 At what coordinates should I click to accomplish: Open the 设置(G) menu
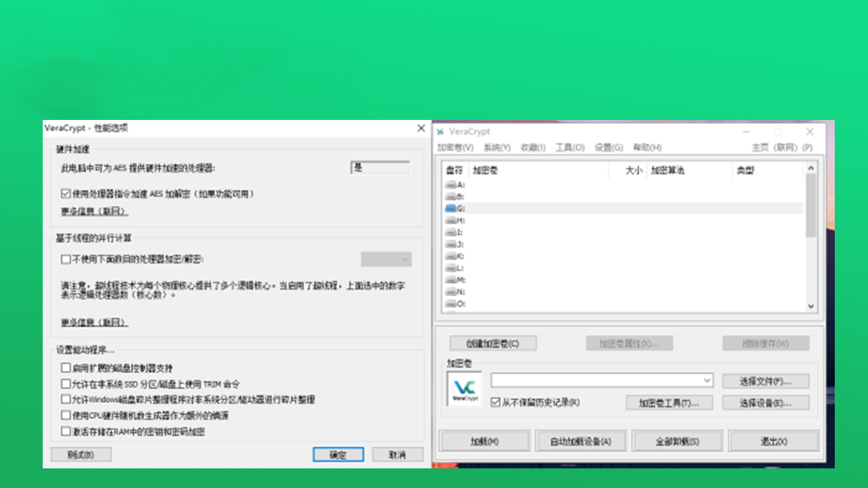pyautogui.click(x=608, y=148)
